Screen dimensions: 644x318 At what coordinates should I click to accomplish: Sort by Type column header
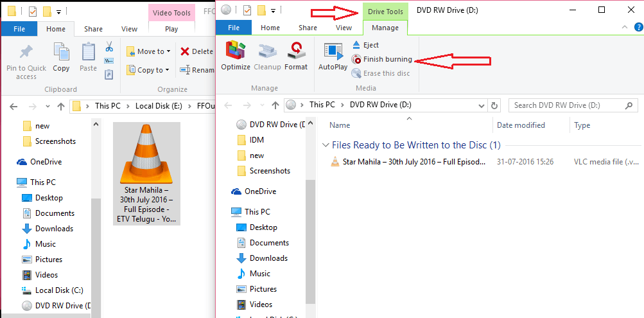pyautogui.click(x=582, y=125)
